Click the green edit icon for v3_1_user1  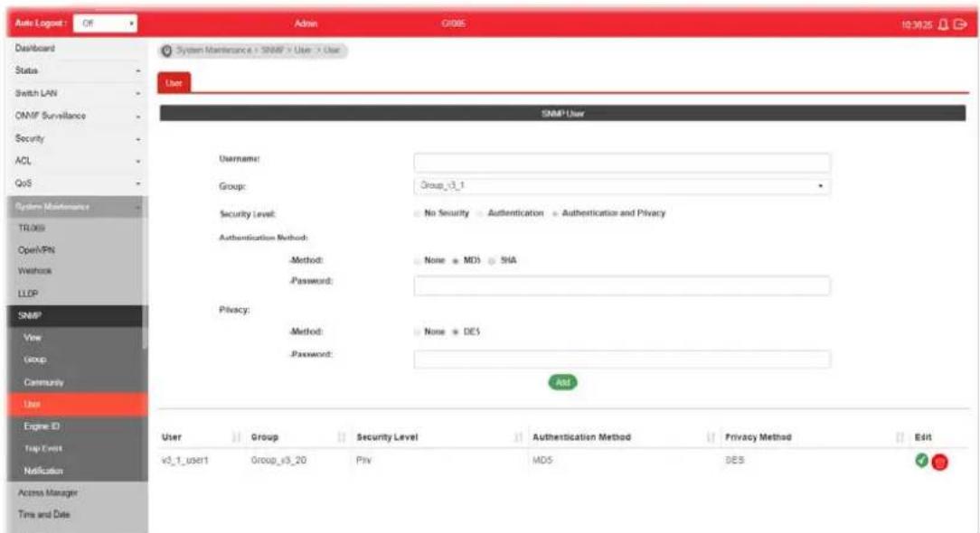[921, 461]
